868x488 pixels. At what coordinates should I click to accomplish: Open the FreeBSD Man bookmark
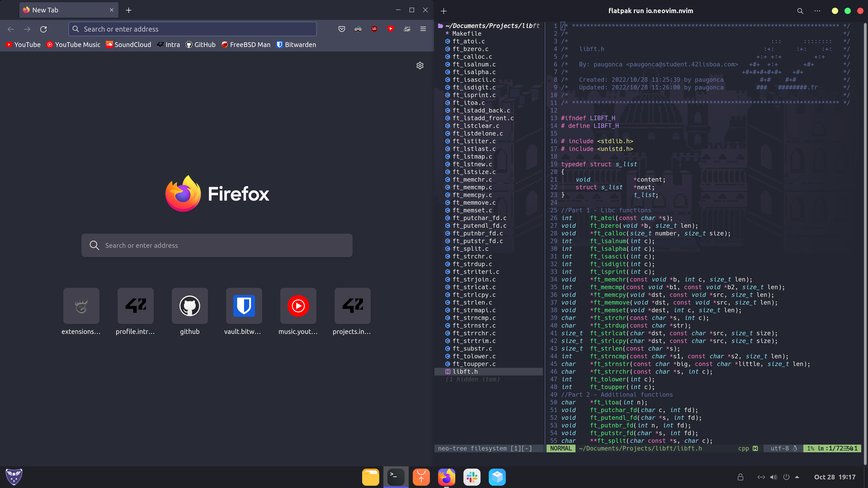[246, 45]
